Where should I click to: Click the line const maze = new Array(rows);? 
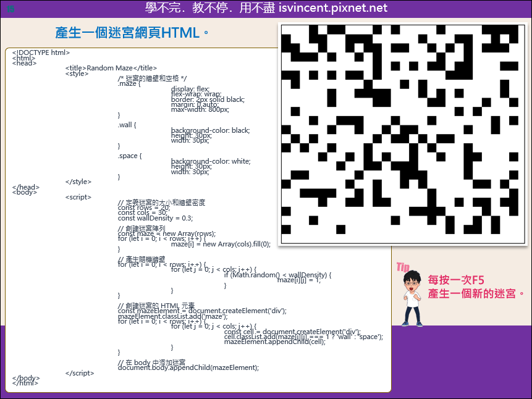[167, 233]
